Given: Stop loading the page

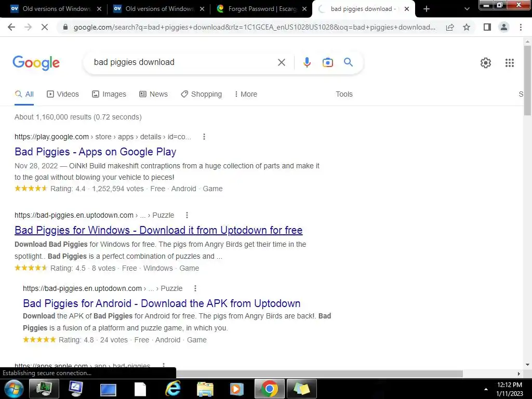Looking at the screenshot, I should point(45,27).
